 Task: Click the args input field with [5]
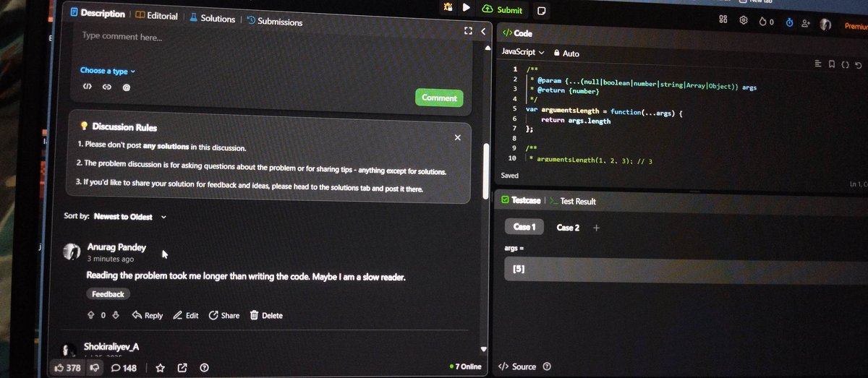[x=686, y=269]
